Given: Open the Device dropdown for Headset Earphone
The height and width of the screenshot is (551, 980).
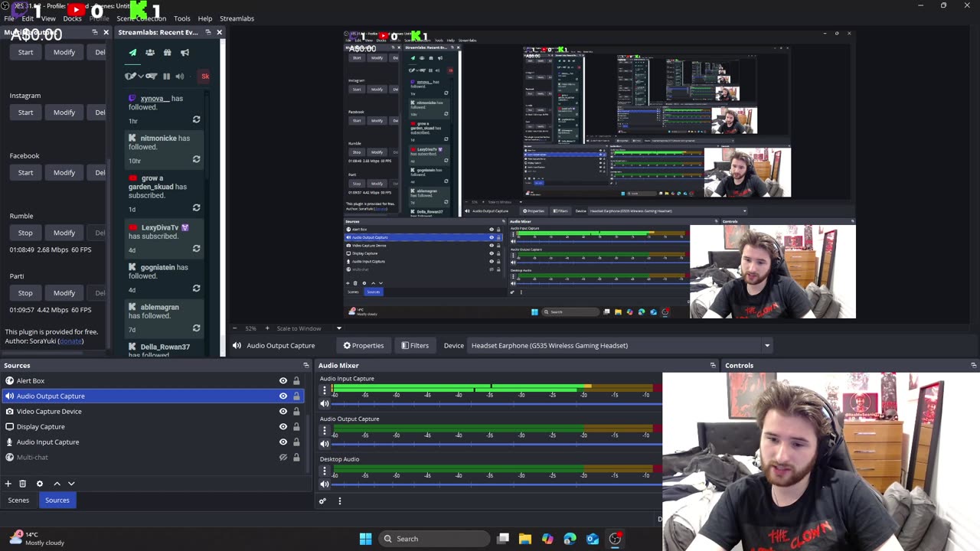Looking at the screenshot, I should pyautogui.click(x=766, y=346).
